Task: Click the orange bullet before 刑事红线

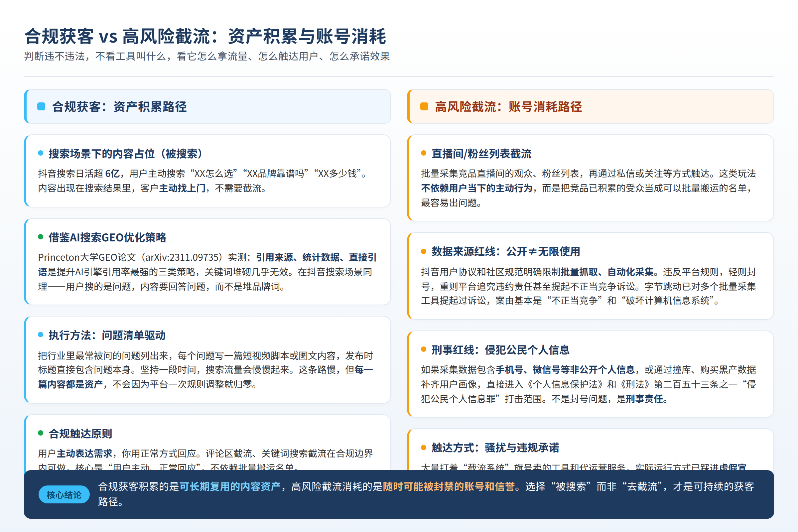Action: (x=423, y=349)
